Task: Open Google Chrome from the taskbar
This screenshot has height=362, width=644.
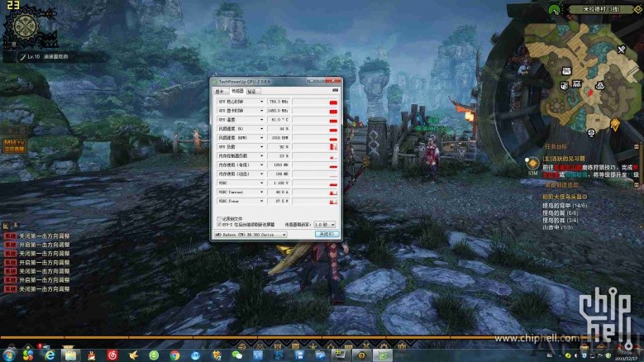Action: pyautogui.click(x=174, y=355)
